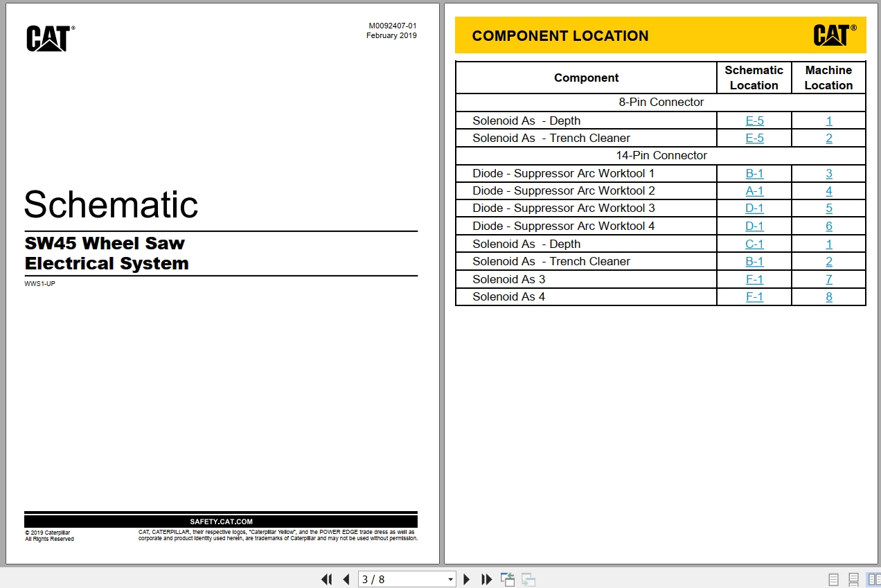Click the WWS1-UP serial prefix text
The height and width of the screenshot is (588, 881).
(39, 283)
